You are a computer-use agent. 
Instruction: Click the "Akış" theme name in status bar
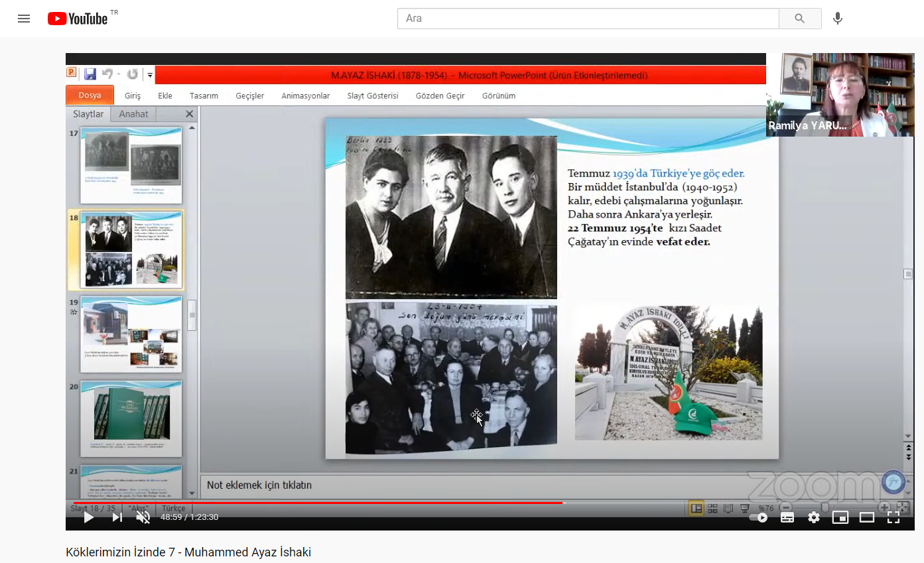138,509
